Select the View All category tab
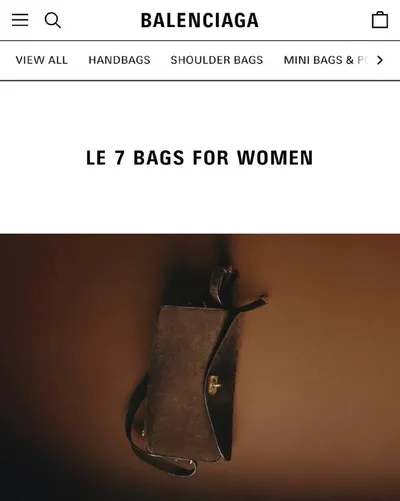400x501 pixels. click(x=42, y=60)
